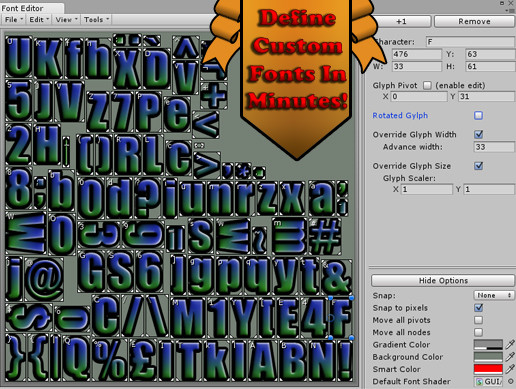The height and width of the screenshot is (389, 516).
Task: Enable Move all pivots checkbox
Action: tap(478, 320)
